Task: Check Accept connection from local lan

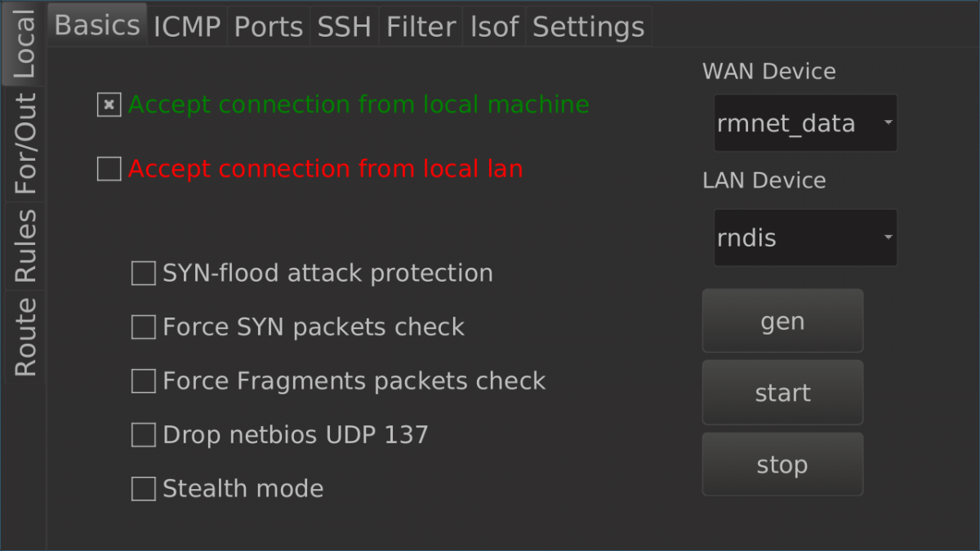Action: pyautogui.click(x=109, y=169)
